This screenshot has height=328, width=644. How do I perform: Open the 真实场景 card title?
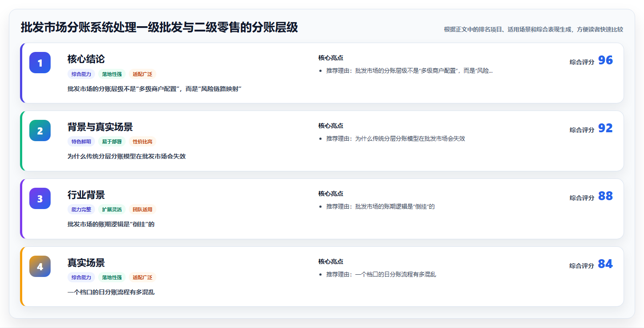tap(86, 263)
